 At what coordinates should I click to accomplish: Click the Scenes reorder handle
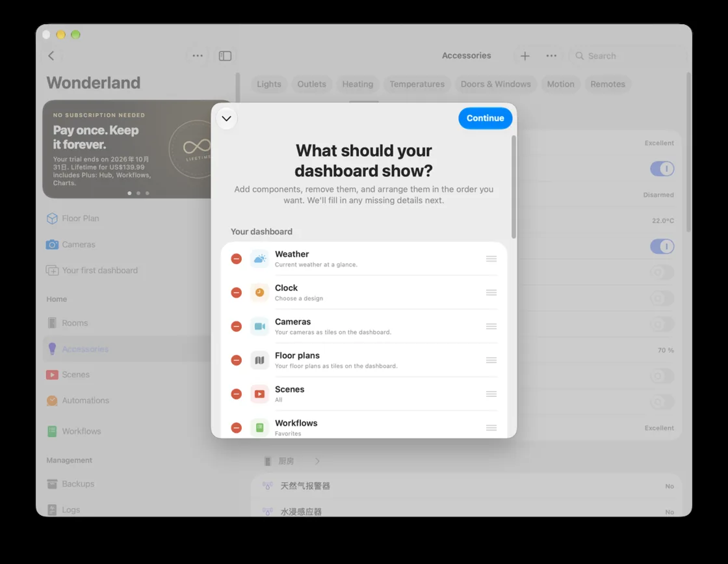491,394
